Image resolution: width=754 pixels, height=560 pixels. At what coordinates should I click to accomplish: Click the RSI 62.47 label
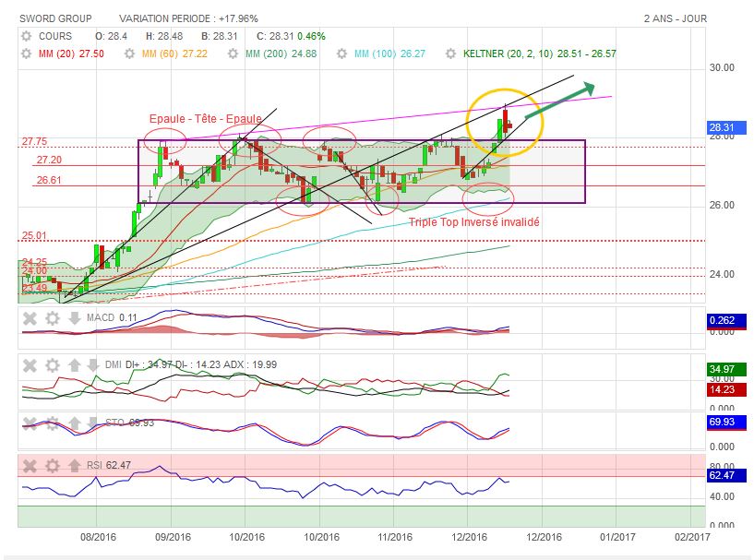[109, 465]
